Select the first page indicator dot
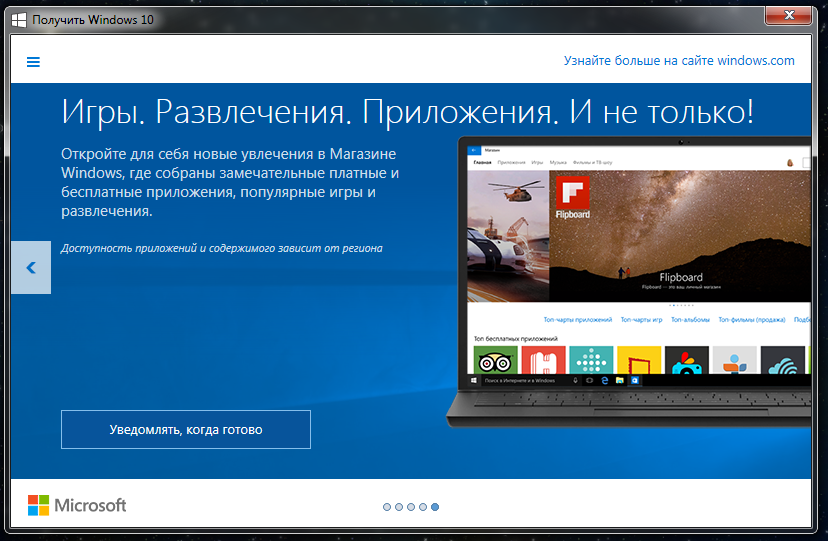Image resolution: width=828 pixels, height=541 pixels. click(387, 507)
